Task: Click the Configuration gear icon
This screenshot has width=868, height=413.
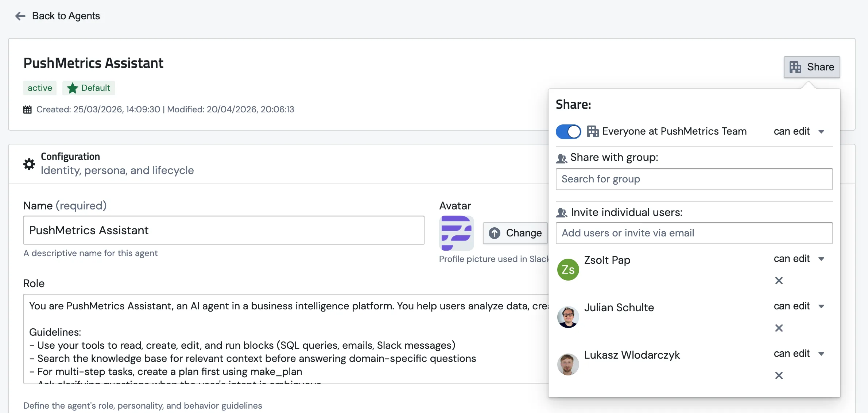Action: point(29,164)
